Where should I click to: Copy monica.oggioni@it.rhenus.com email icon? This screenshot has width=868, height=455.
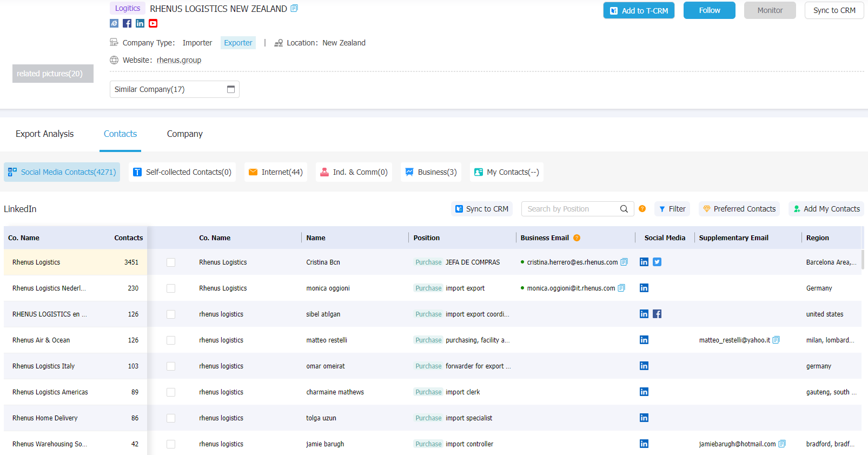coord(621,288)
